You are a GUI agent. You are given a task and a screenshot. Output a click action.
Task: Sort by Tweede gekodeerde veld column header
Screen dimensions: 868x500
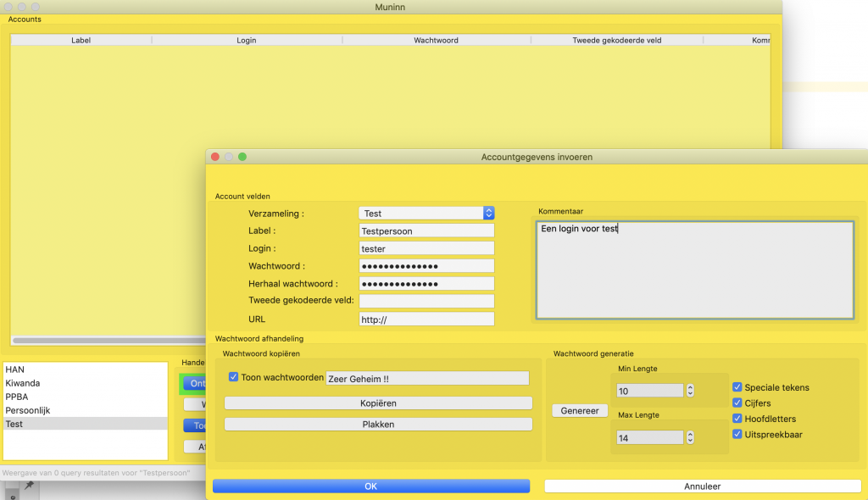pos(617,40)
